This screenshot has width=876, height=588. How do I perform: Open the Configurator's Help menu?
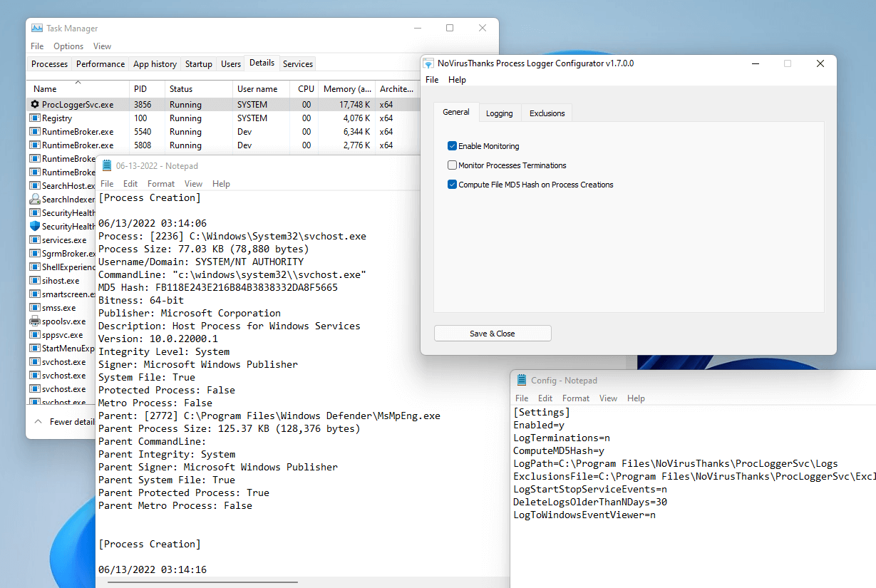[457, 80]
